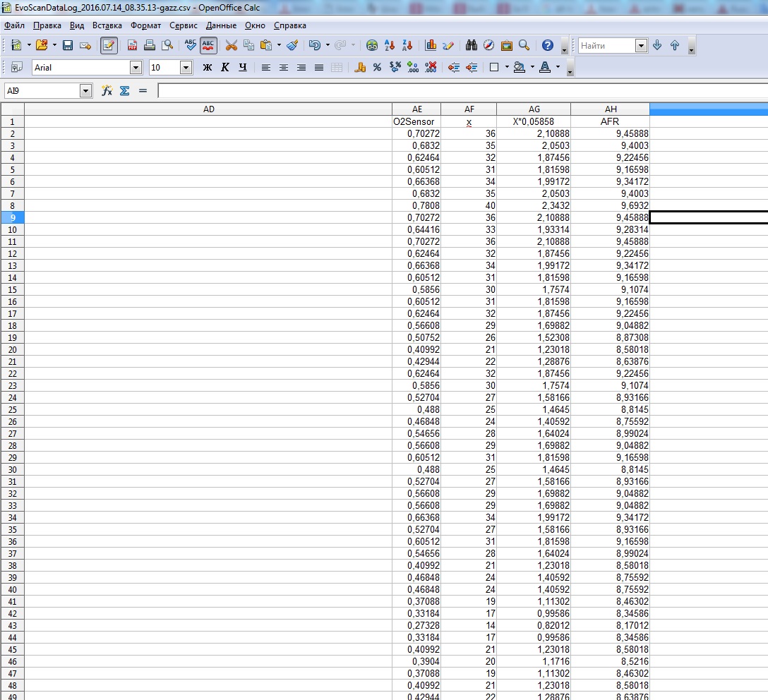Open Find and Replace binoculars
The width and height of the screenshot is (768, 700).
coord(472,45)
